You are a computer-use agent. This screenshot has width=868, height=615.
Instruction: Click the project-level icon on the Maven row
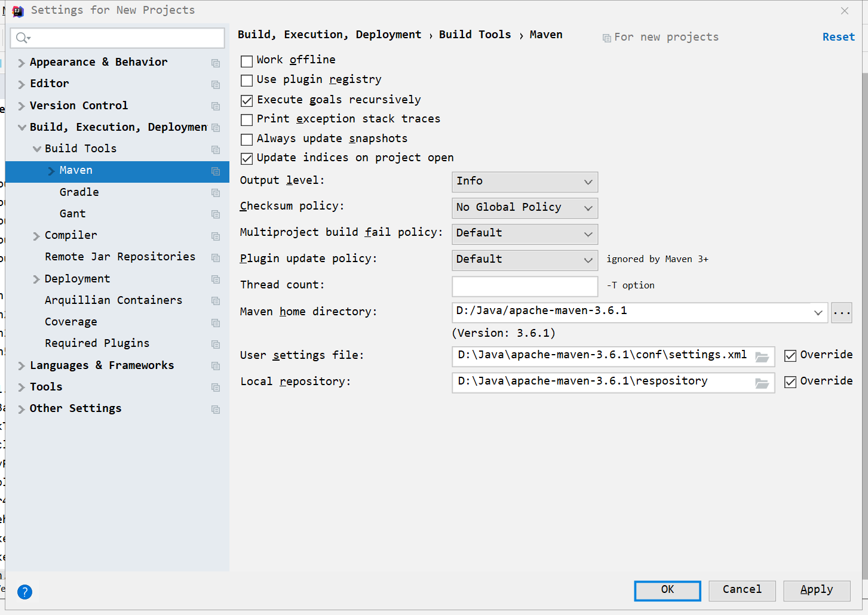(216, 171)
